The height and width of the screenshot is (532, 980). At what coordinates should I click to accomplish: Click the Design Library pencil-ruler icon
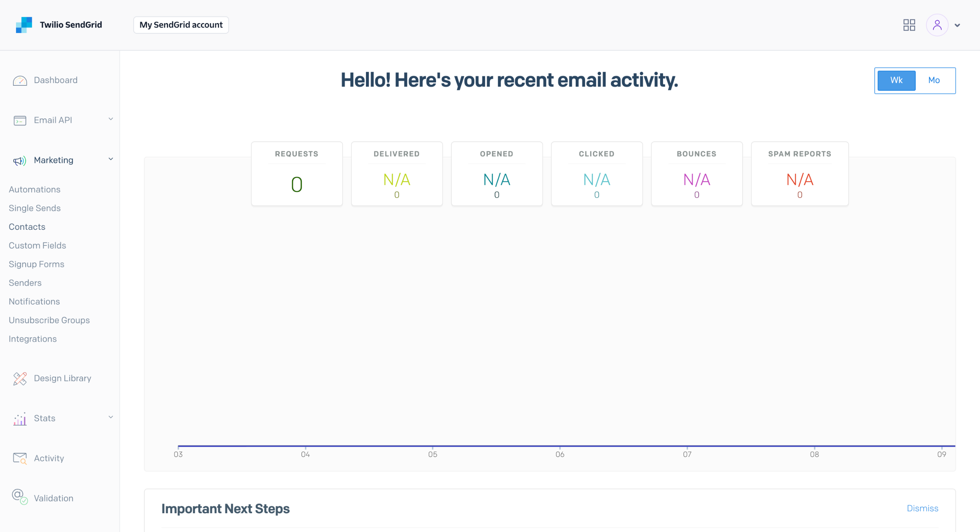tap(20, 379)
